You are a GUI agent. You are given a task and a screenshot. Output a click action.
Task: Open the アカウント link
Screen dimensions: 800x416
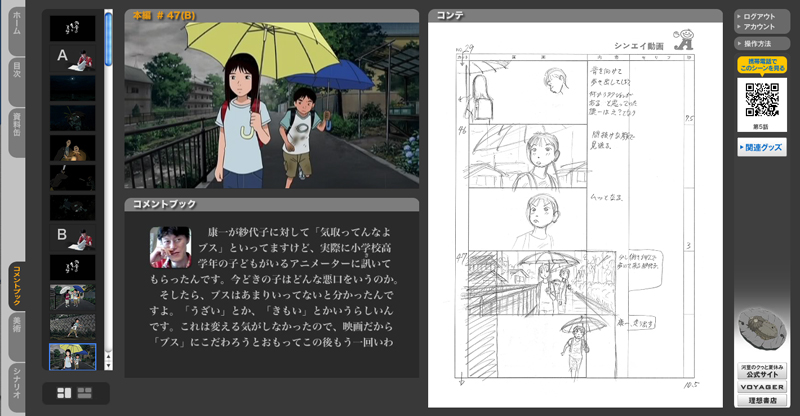pyautogui.click(x=759, y=27)
